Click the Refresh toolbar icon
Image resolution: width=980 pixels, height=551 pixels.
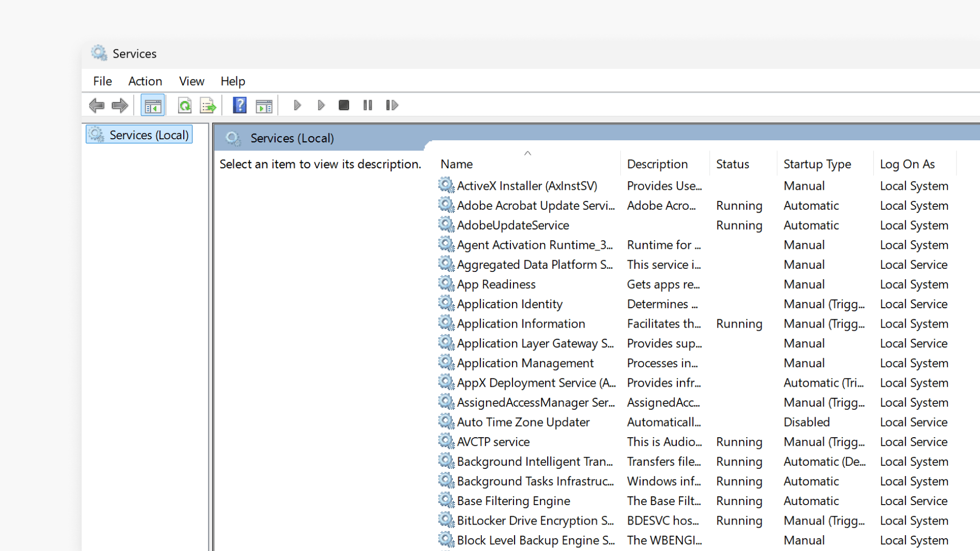185,106
